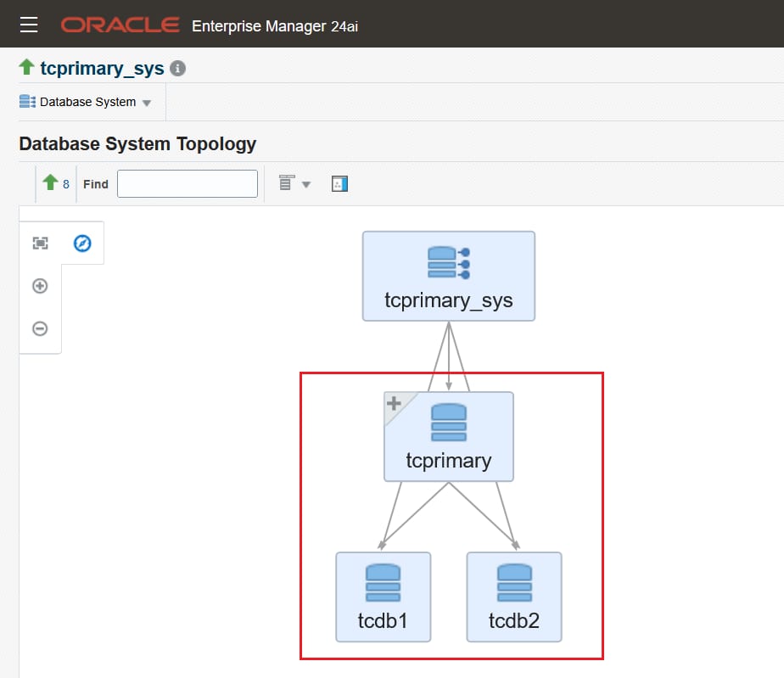Image resolution: width=784 pixels, height=678 pixels.
Task: Expand the tcprimary node with plus
Action: [394, 404]
